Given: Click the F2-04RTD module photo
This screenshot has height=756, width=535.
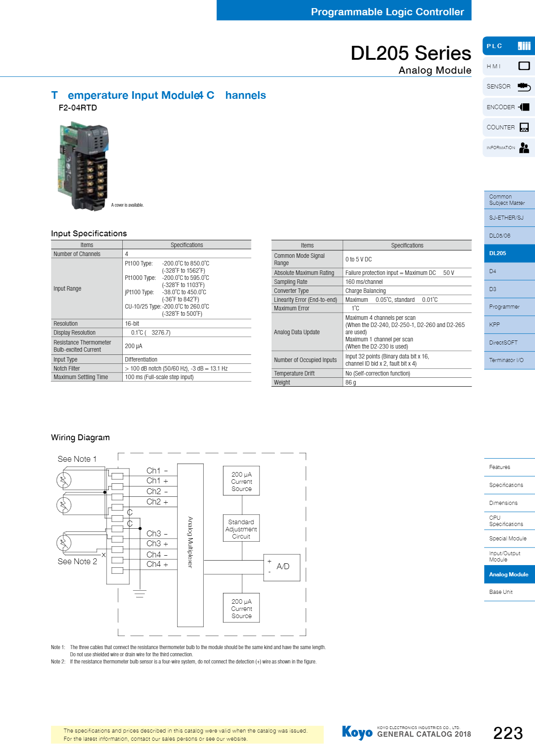Looking at the screenshot, I should pyautogui.click(x=84, y=165).
